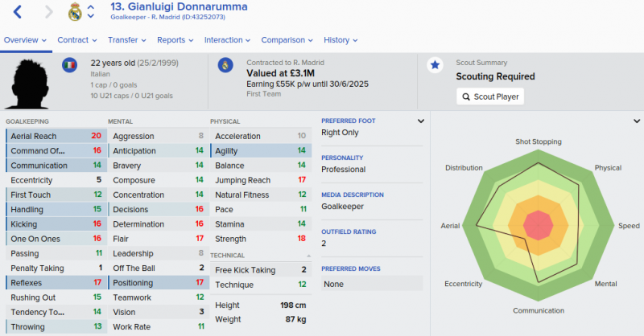Click the Scout Player button
644x336 pixels.
tap(490, 96)
